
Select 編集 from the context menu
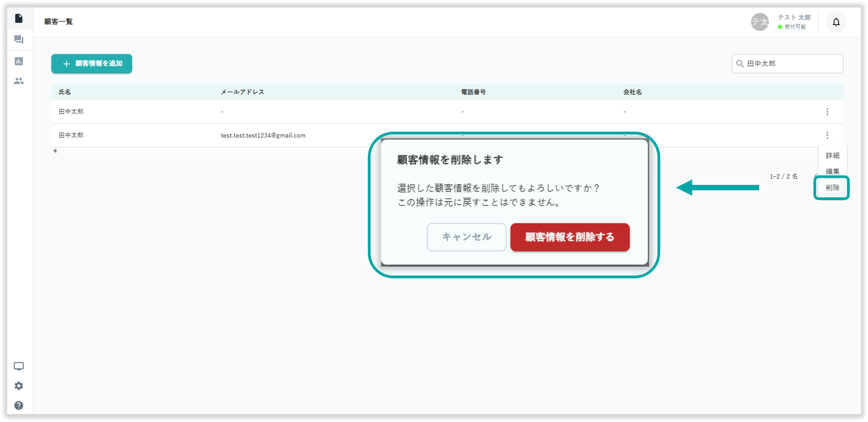click(x=832, y=171)
